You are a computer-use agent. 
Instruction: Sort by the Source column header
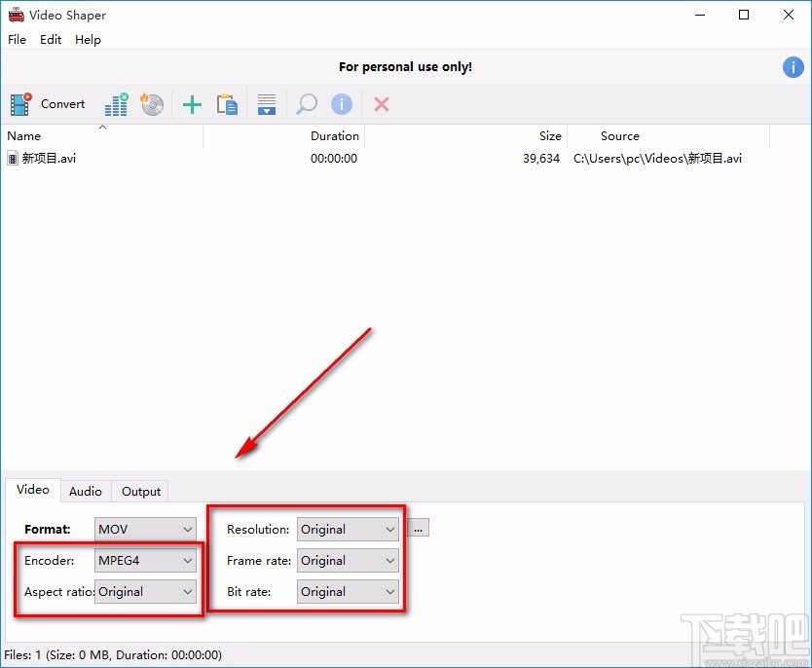click(669, 136)
